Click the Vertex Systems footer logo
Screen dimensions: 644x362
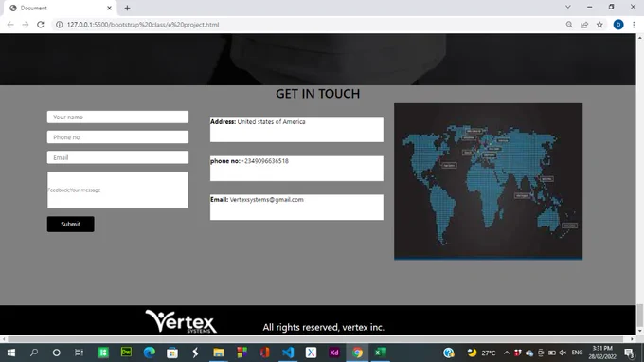coord(181,321)
